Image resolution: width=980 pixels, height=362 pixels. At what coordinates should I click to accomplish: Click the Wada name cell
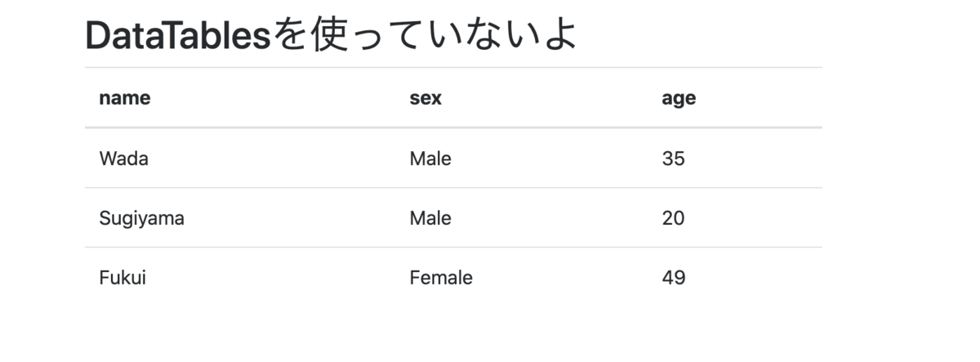pyautogui.click(x=123, y=159)
